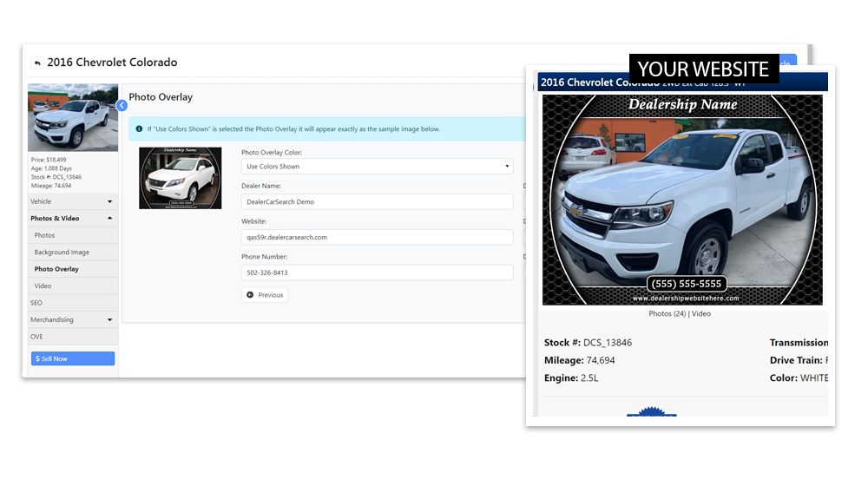Click the sample photo overlay preview image
Image resolution: width=868 pixels, height=486 pixels.
pyautogui.click(x=180, y=178)
